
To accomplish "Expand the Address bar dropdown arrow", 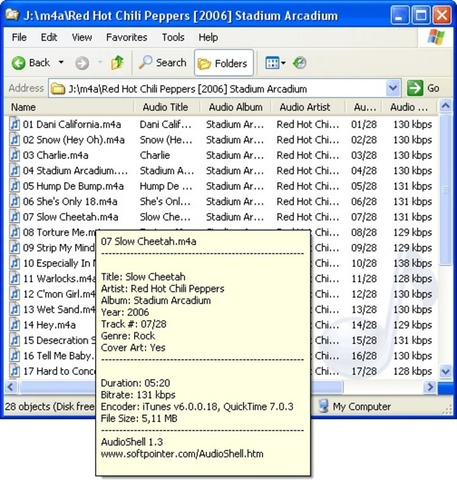I will (393, 89).
